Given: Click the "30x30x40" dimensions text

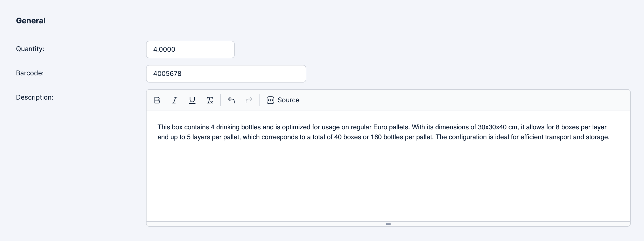Looking at the screenshot, I should [492, 127].
